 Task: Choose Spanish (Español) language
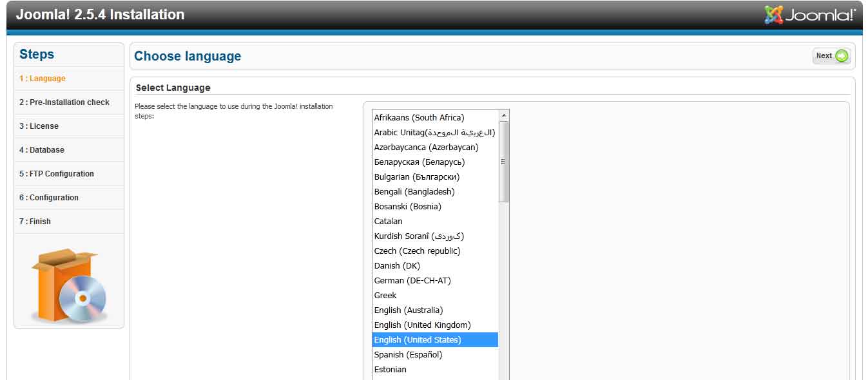point(435,355)
